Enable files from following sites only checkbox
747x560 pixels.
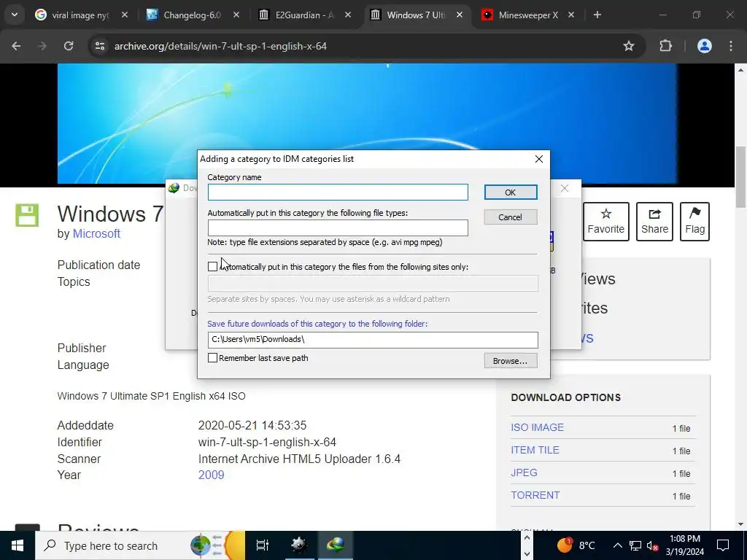(212, 267)
